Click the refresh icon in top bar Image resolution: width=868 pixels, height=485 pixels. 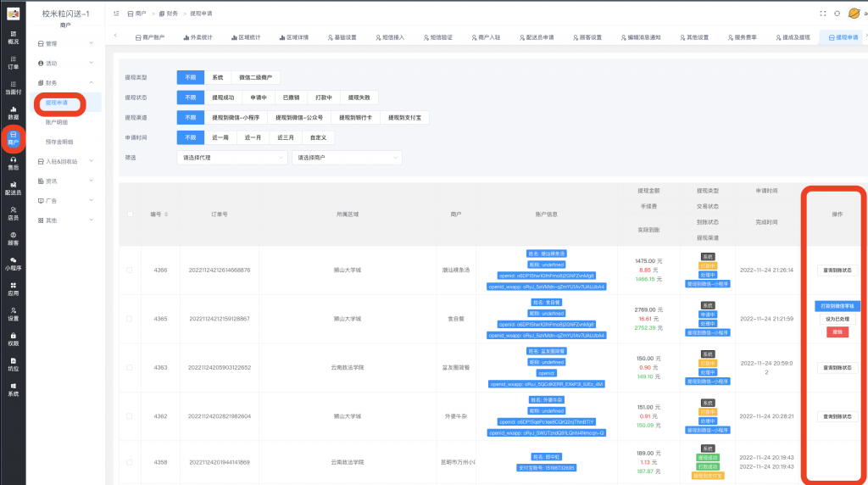pyautogui.click(x=837, y=14)
